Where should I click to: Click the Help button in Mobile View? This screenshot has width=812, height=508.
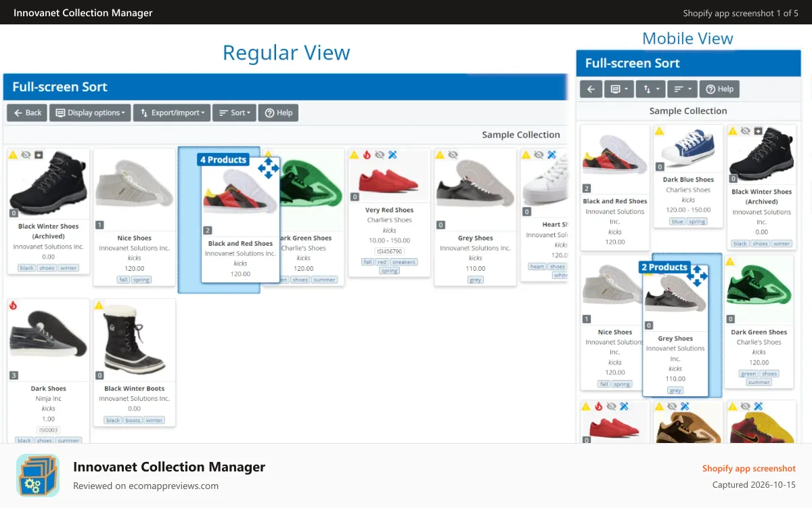(719, 89)
